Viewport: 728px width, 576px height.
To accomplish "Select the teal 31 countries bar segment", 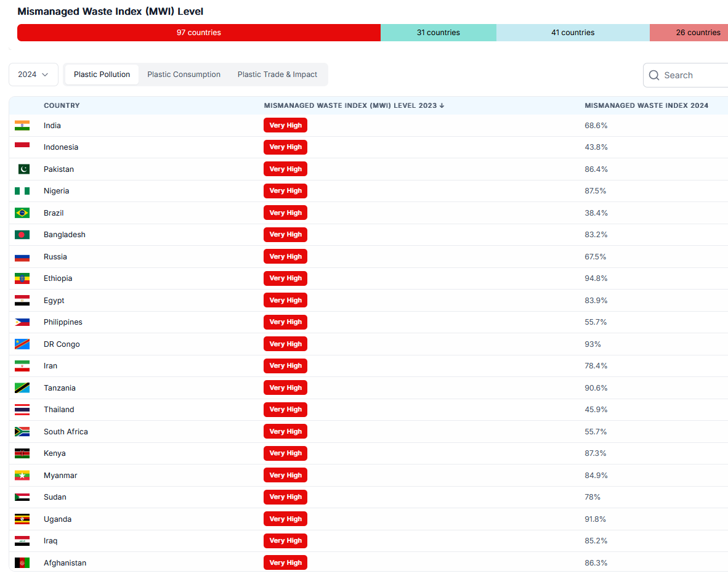I will coord(439,33).
